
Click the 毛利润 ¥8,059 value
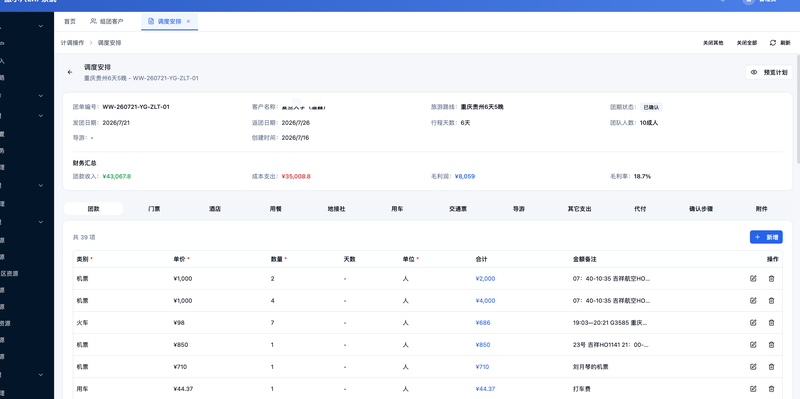(x=465, y=176)
